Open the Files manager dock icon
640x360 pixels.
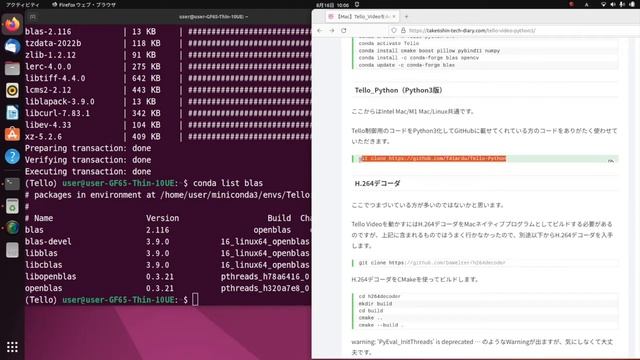[x=12, y=69]
